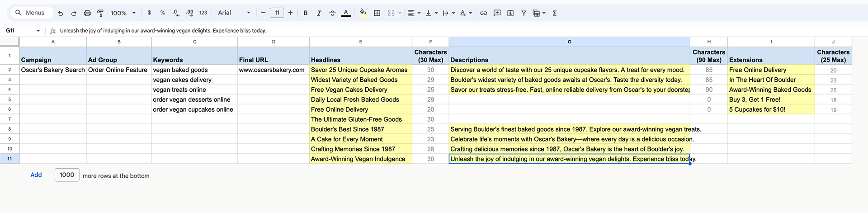This screenshot has height=213, width=868.
Task: Select column A header
Action: [x=53, y=42]
